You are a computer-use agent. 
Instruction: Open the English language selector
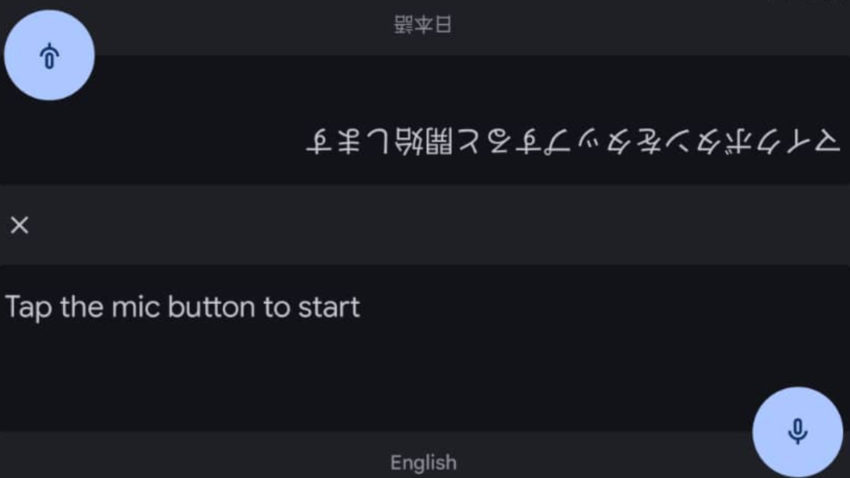tap(423, 462)
